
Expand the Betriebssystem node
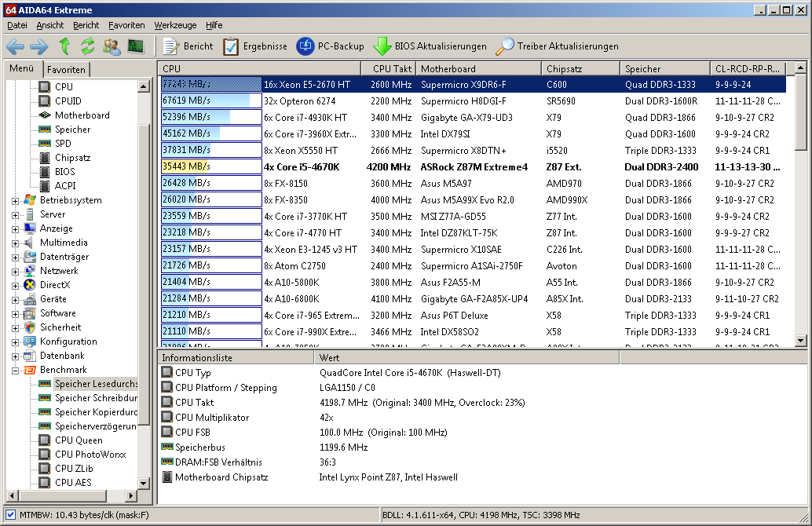click(16, 201)
